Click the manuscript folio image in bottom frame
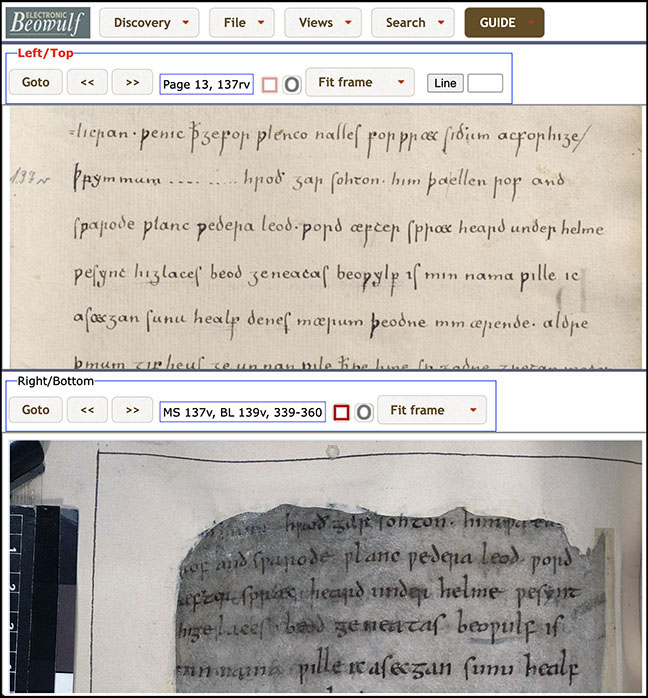The height and width of the screenshot is (698, 648). point(328,566)
